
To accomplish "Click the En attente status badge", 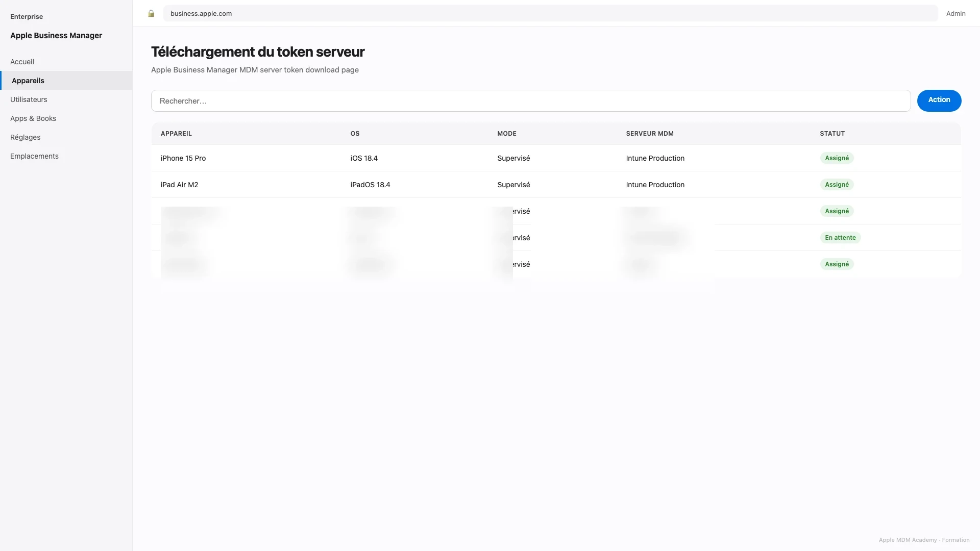I will (x=840, y=238).
